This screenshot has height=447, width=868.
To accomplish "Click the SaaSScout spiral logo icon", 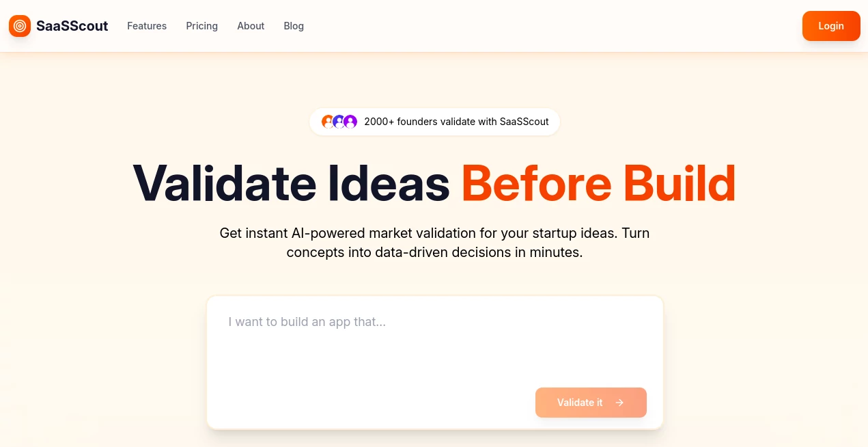I will tap(20, 25).
